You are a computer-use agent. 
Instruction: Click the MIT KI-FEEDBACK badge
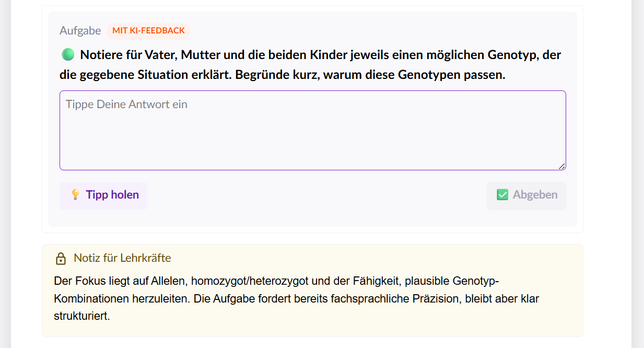click(x=148, y=31)
